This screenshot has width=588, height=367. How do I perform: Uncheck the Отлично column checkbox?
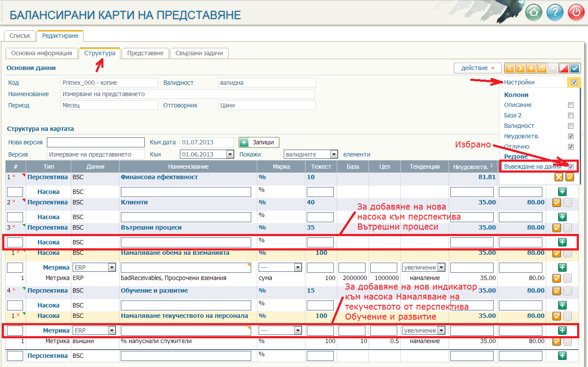click(x=571, y=147)
